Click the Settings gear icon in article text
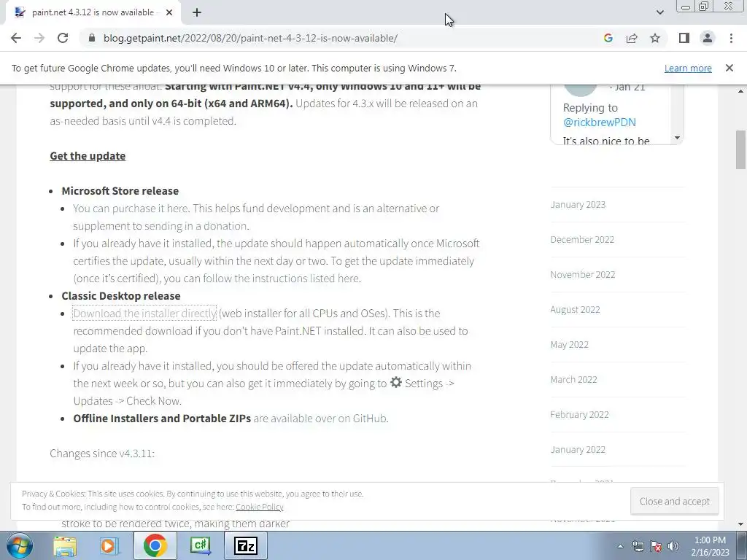 click(x=396, y=382)
